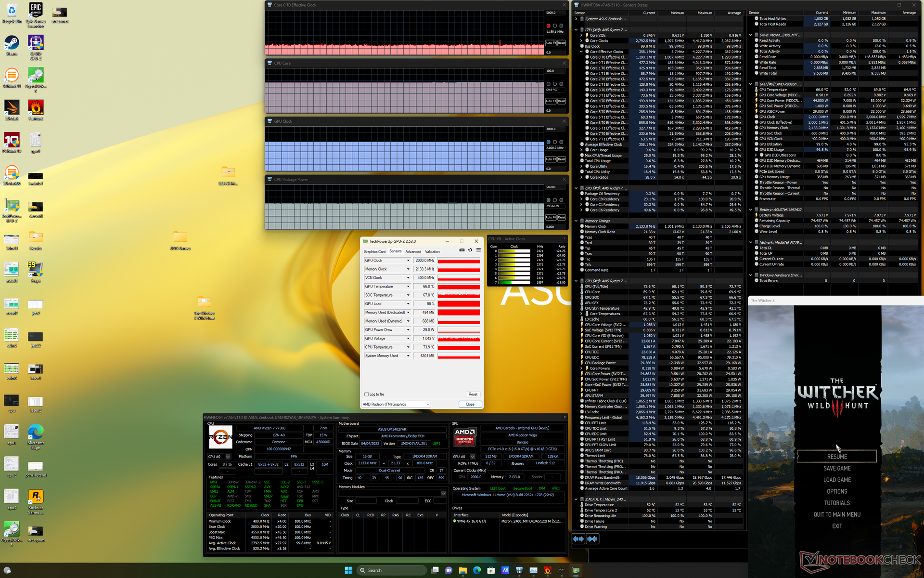Take GPU-Z screenshot with camera icon

pos(462,250)
